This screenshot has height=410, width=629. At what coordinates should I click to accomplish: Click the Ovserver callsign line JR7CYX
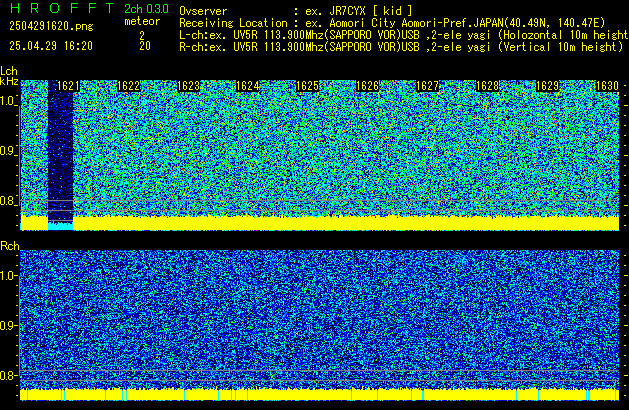pos(296,11)
